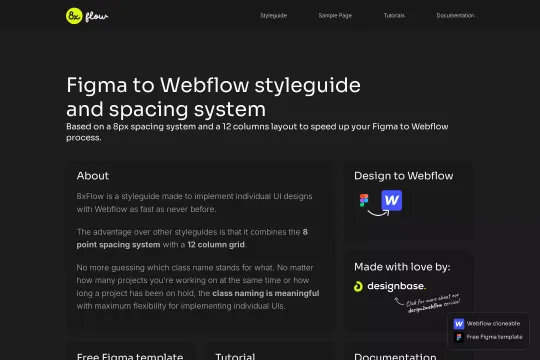The image size is (540, 360).
Task: Open the Sample Page nav link
Action: tap(335, 16)
